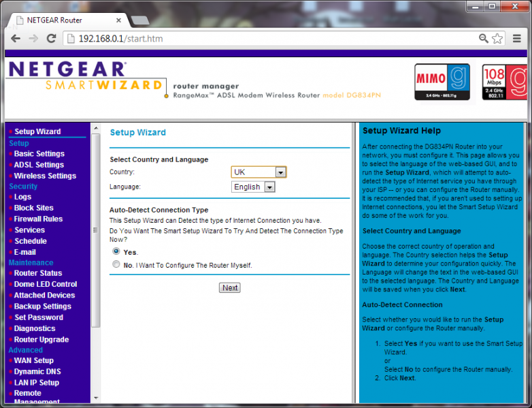Open WAN Setup
The height and width of the screenshot is (408, 532).
[33, 360]
